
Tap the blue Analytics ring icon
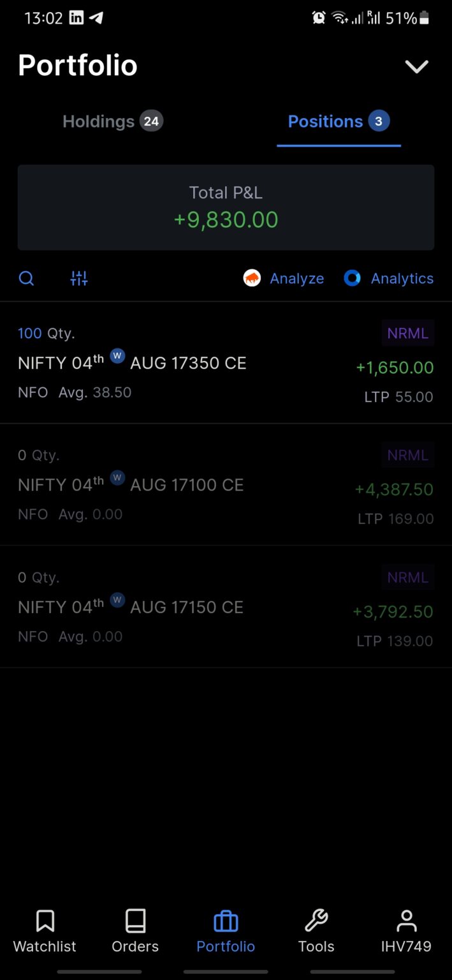click(352, 278)
